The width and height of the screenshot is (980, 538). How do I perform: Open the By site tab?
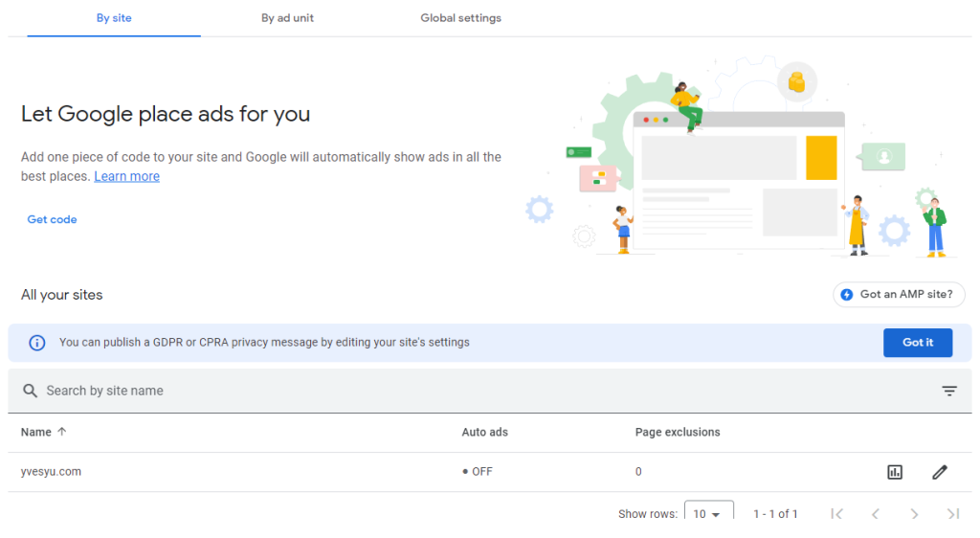tap(114, 18)
